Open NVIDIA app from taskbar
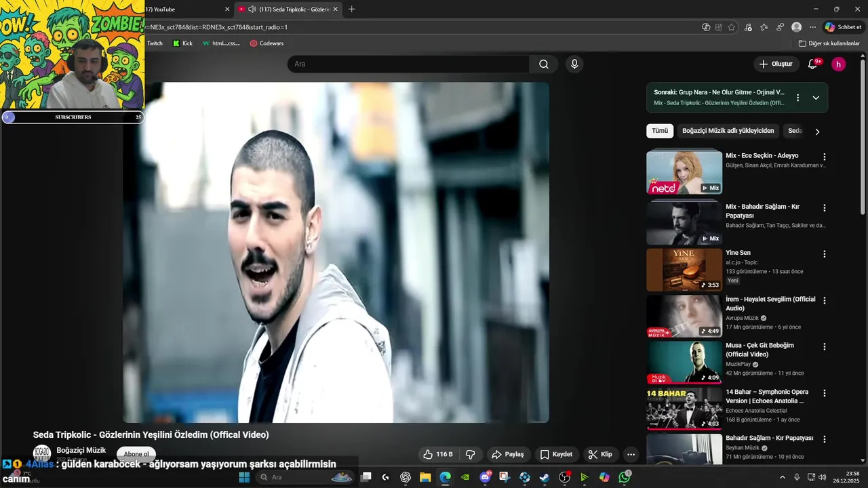 coord(465,477)
